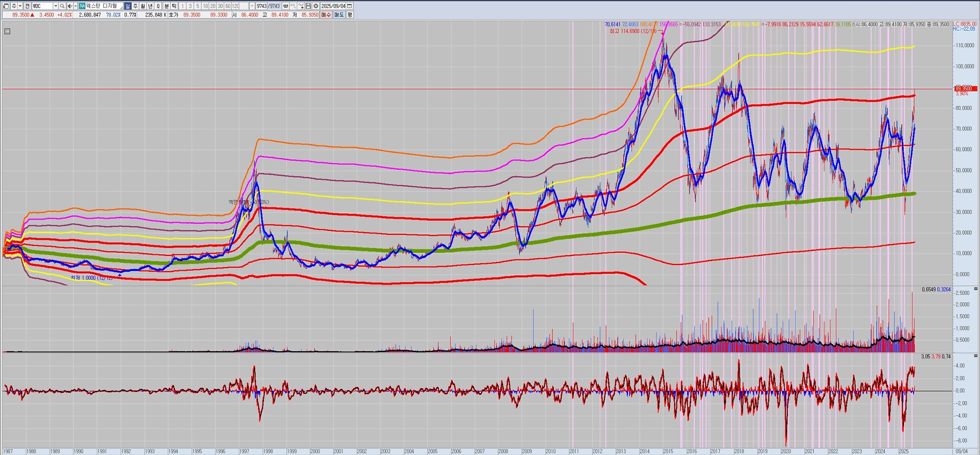Screen dimensions: 980x455
Task: Expand the minute interval dropdown arrow
Action: click(x=252, y=6)
